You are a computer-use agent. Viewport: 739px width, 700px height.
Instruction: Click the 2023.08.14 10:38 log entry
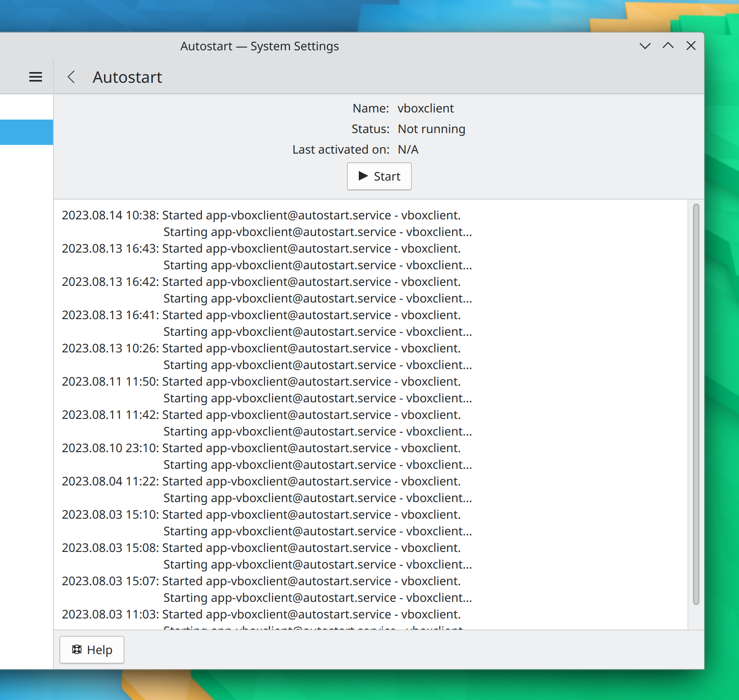pyautogui.click(x=261, y=215)
